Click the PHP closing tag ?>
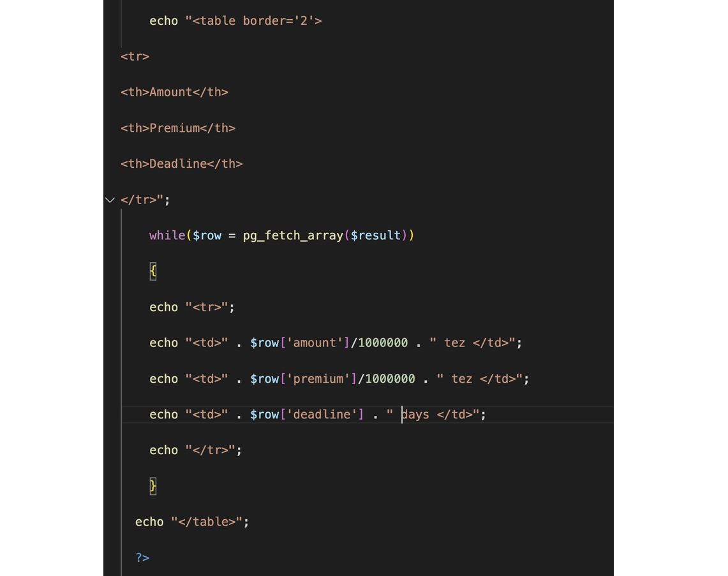This screenshot has height=576, width=728. pyautogui.click(x=142, y=558)
